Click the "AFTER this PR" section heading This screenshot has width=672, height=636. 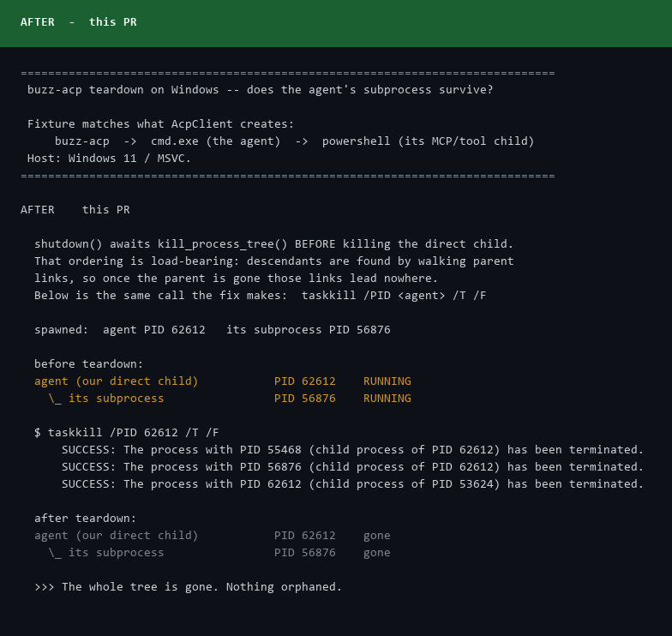tap(75, 209)
